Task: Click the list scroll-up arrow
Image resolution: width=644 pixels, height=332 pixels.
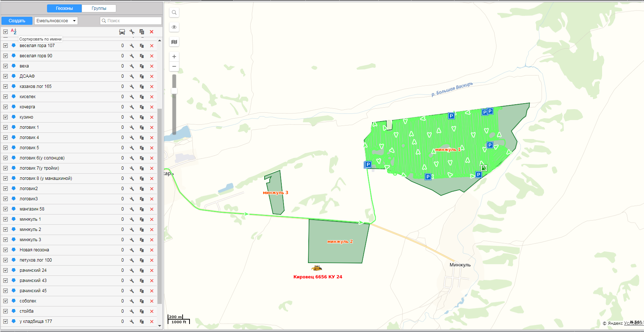Action: coord(160,40)
